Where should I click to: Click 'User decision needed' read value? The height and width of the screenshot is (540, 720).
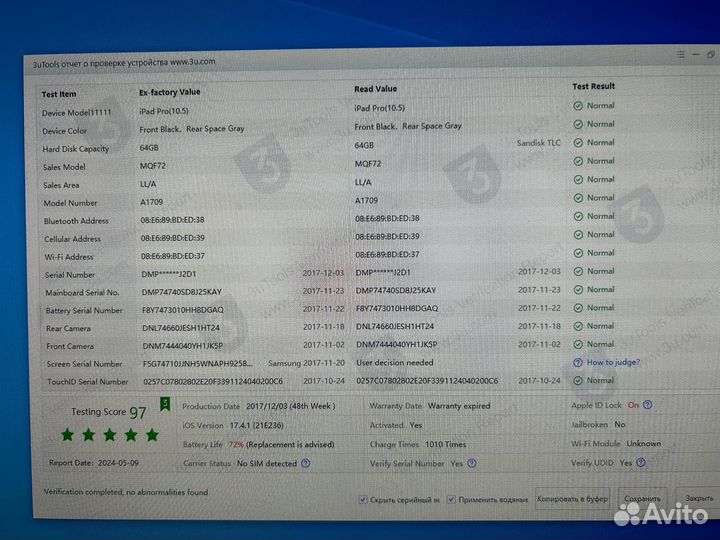click(394, 363)
